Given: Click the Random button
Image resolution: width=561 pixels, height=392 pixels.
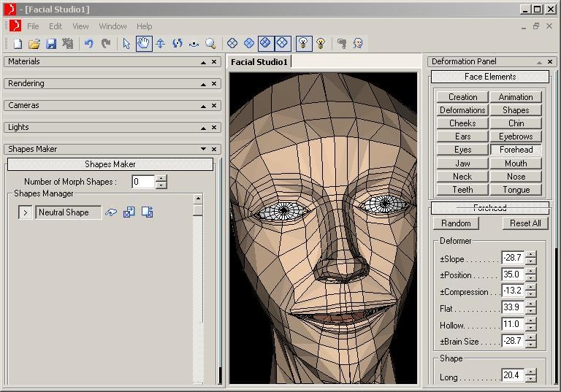Looking at the screenshot, I should point(456,223).
